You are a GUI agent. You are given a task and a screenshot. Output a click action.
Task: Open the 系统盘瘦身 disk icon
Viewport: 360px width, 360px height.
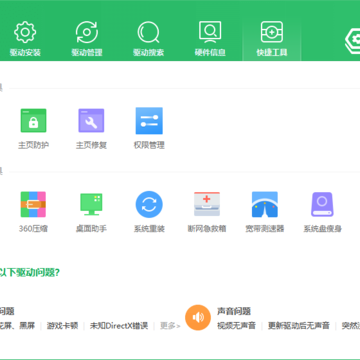(322, 204)
